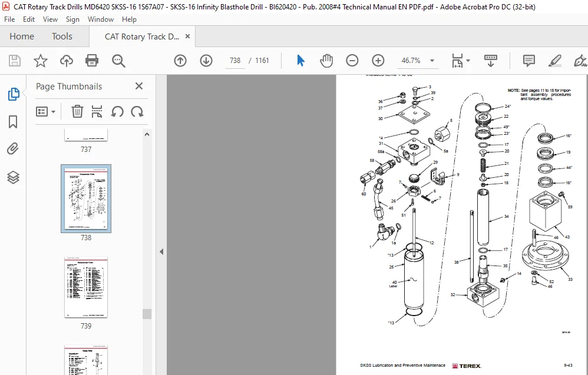The width and height of the screenshot is (588, 375).
Task: Click the page label 739 under thumbnail
Action: tap(86, 326)
